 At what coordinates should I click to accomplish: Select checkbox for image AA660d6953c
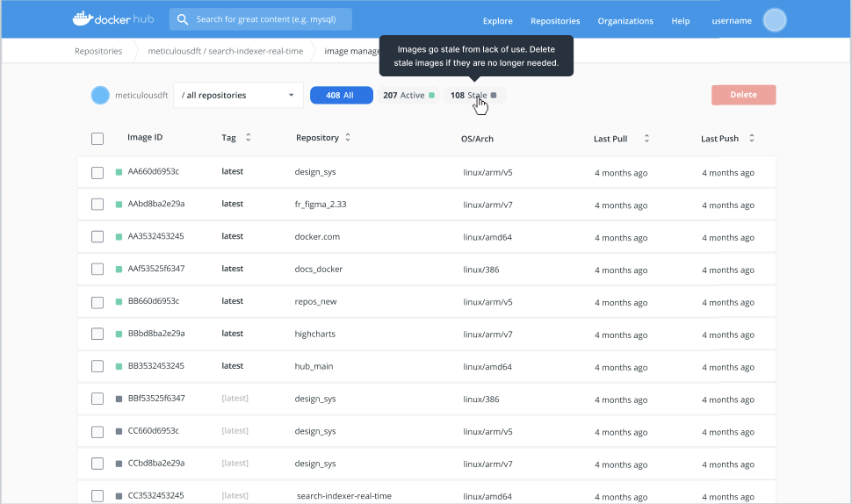click(x=97, y=173)
